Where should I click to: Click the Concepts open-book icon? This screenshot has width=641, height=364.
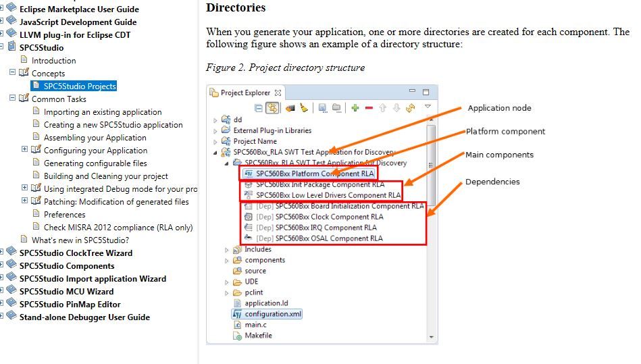(24, 72)
